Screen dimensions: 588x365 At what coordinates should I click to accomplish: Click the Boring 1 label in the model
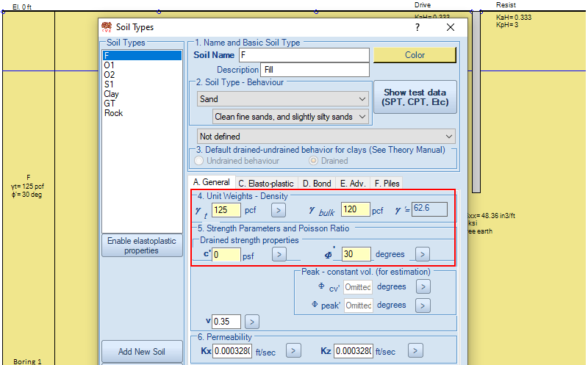pyautogui.click(x=27, y=361)
